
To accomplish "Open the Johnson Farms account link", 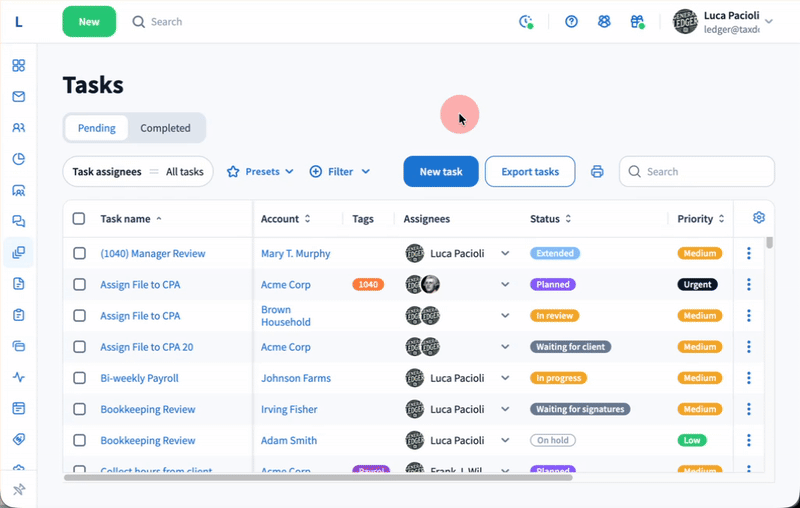I will click(x=295, y=379).
